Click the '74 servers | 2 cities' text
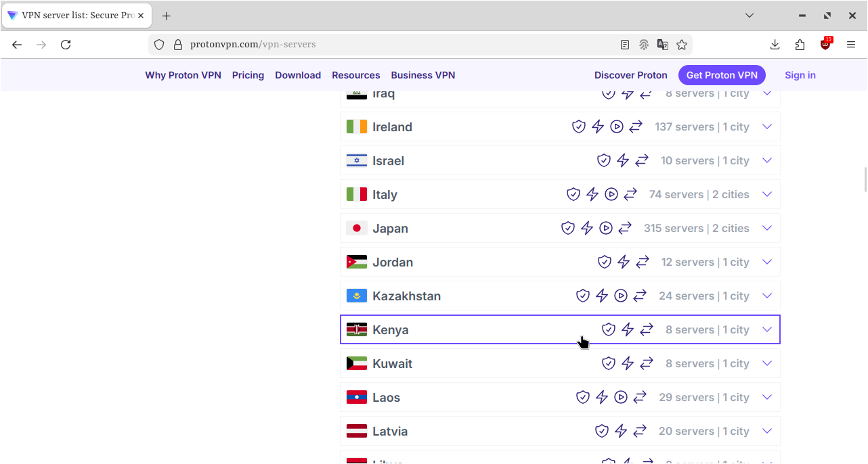Image resolution: width=868 pixels, height=464 pixels. pyautogui.click(x=699, y=194)
